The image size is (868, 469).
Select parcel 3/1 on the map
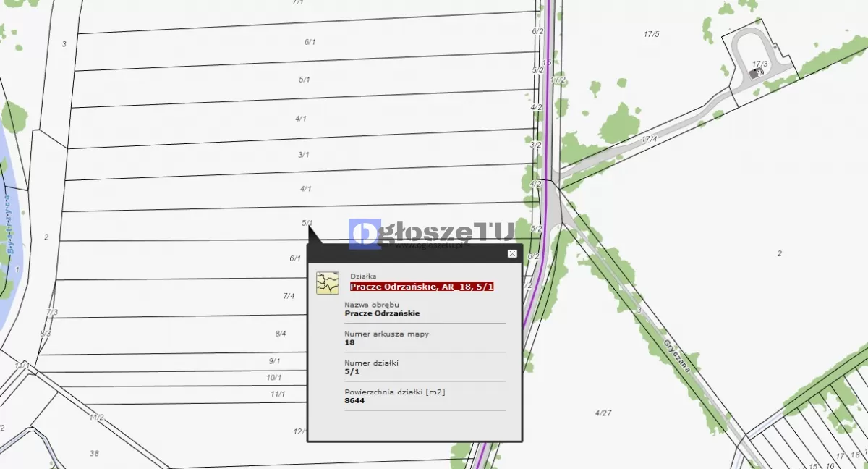304,155
